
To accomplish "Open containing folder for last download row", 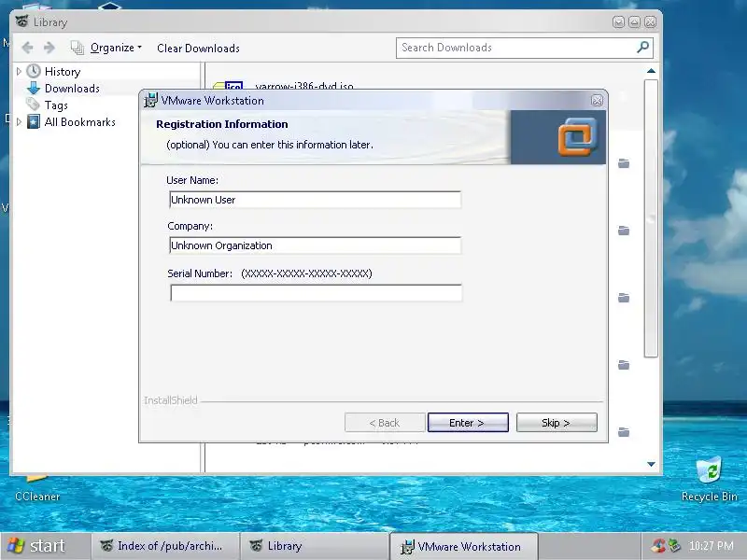I will pos(624,432).
